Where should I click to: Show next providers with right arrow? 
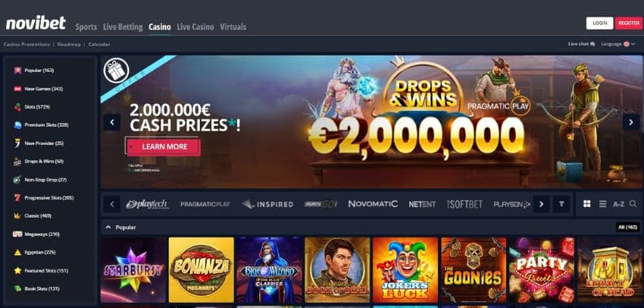(x=541, y=204)
